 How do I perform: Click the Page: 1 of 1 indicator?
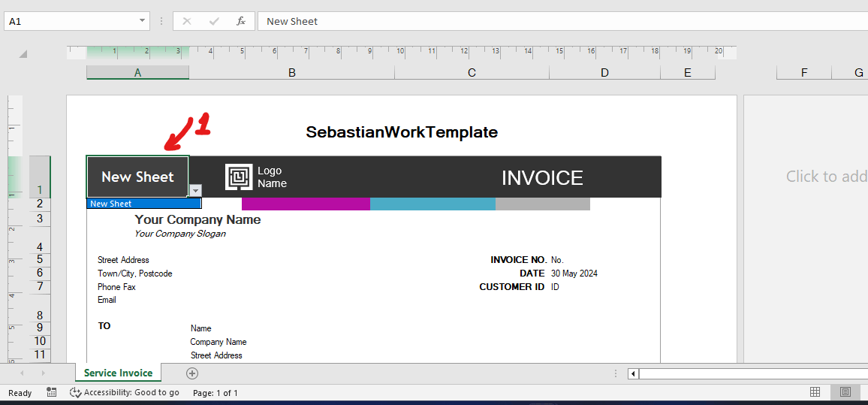pyautogui.click(x=215, y=393)
